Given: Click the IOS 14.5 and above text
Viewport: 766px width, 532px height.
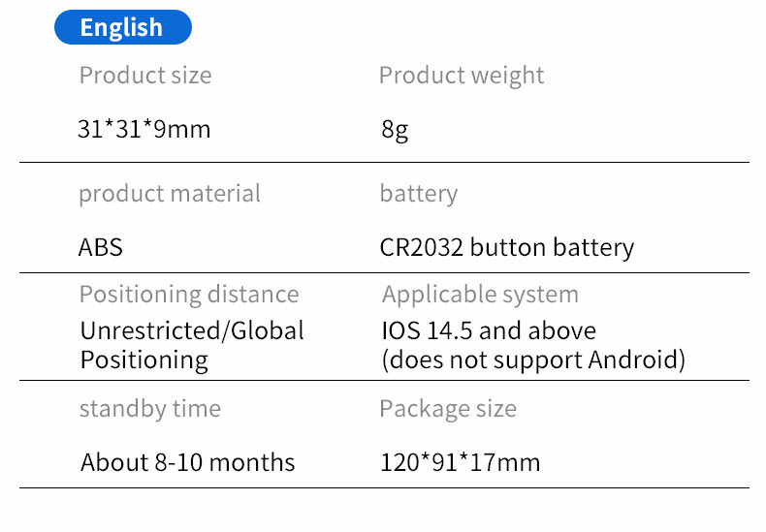Looking at the screenshot, I should point(489,330).
